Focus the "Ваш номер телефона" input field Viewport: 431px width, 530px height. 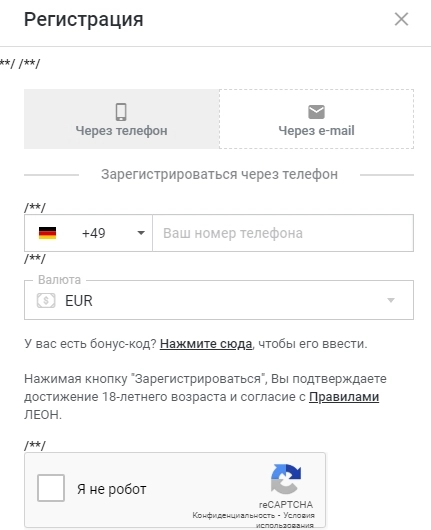click(x=283, y=233)
